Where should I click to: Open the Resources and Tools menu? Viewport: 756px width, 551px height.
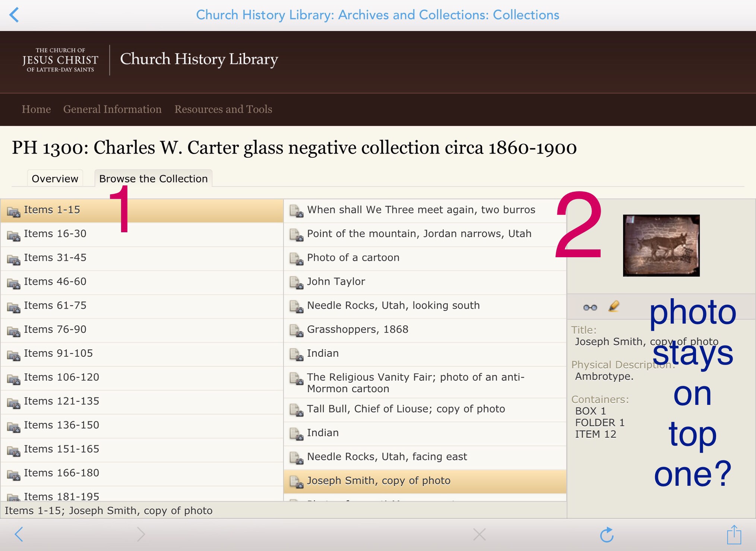coord(223,109)
